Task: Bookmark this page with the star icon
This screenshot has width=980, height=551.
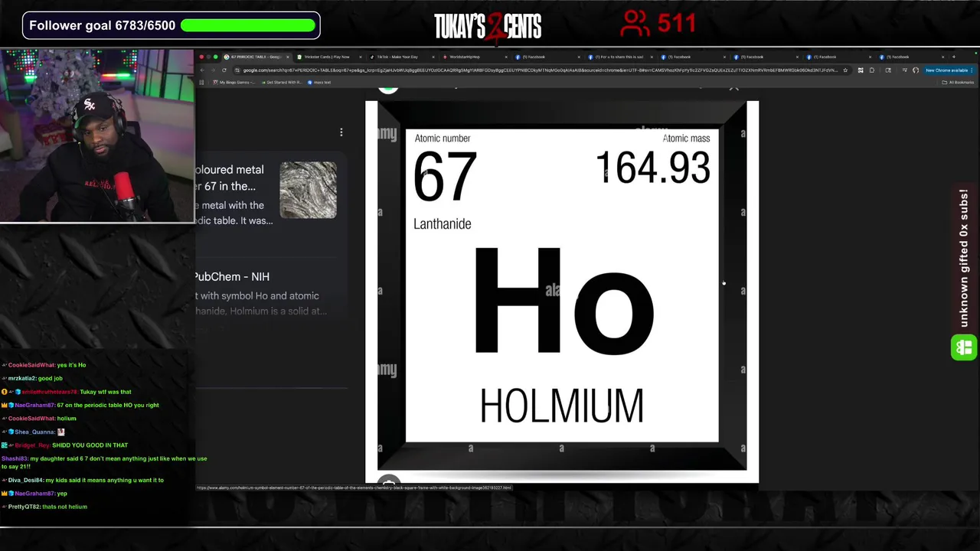Action: (x=845, y=70)
